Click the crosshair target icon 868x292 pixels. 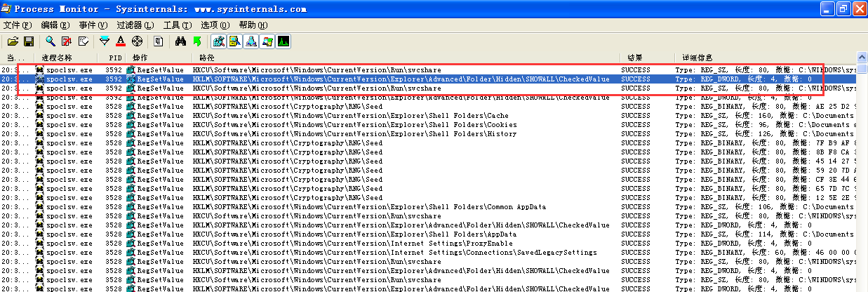(137, 41)
